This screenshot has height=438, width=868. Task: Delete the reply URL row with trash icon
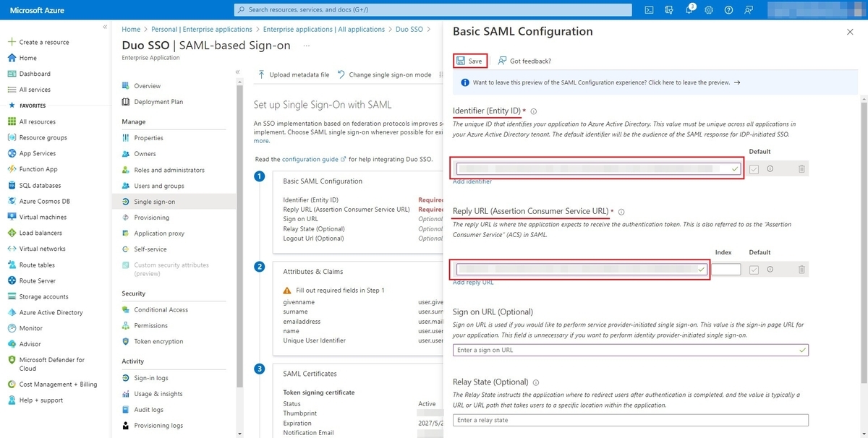tap(801, 270)
